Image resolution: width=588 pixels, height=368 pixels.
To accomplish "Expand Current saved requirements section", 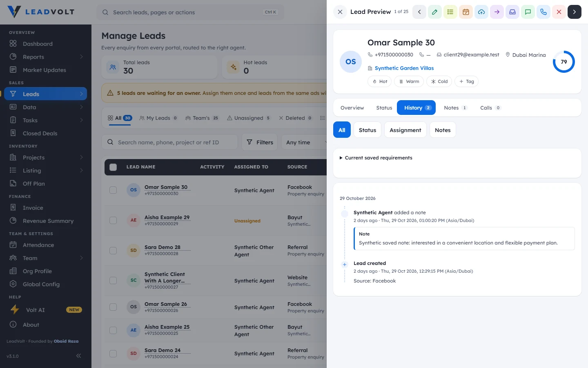I will (376, 158).
